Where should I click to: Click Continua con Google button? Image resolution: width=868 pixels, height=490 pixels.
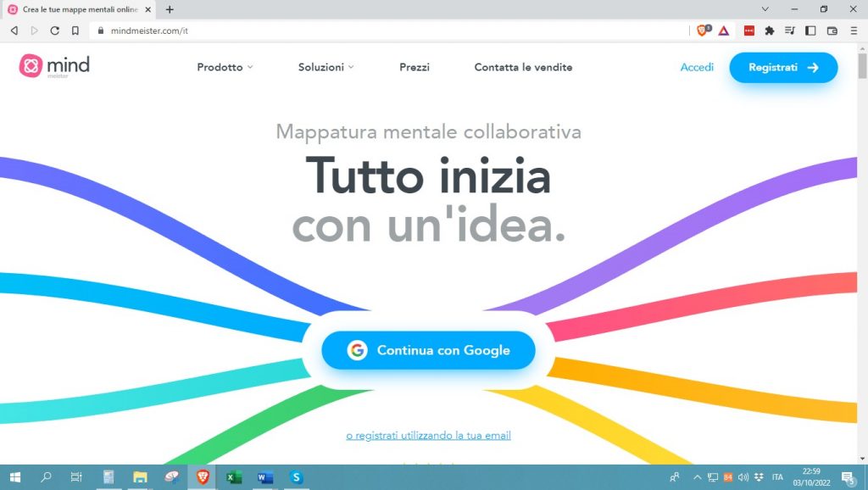(x=428, y=350)
